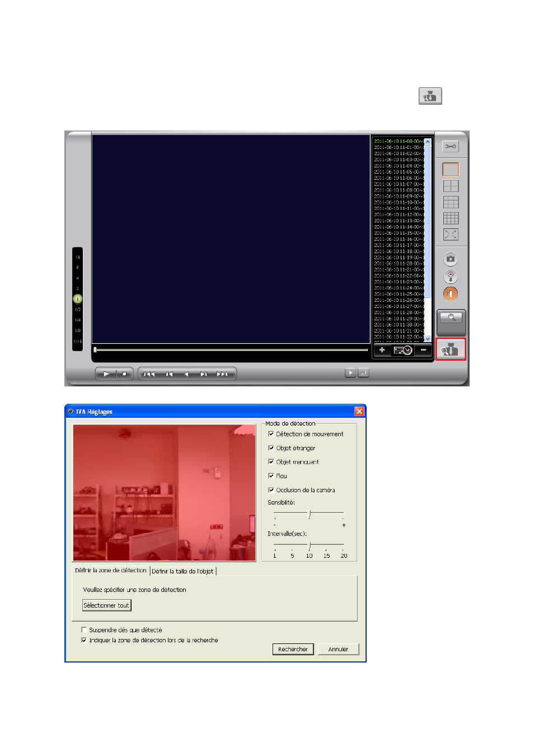Image resolution: width=534 pixels, height=756 pixels.
Task: Switch to nine-split view layout icon
Action: (451, 202)
